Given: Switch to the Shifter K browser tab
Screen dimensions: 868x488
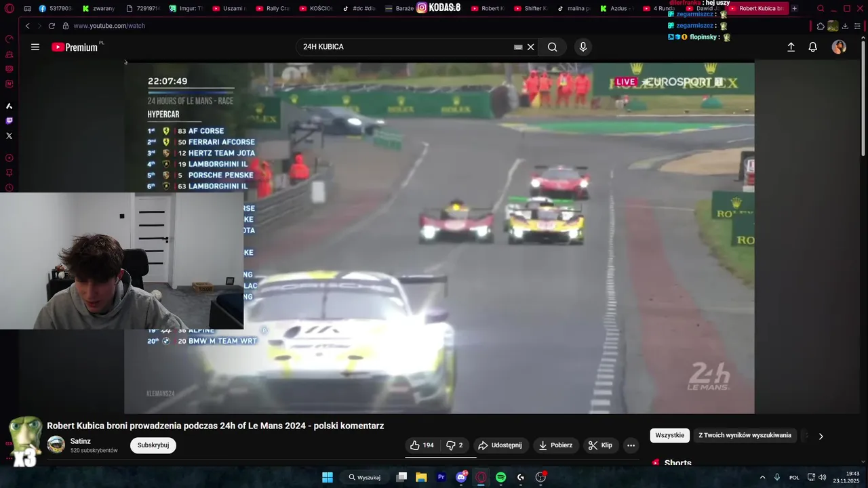Looking at the screenshot, I should [532, 9].
